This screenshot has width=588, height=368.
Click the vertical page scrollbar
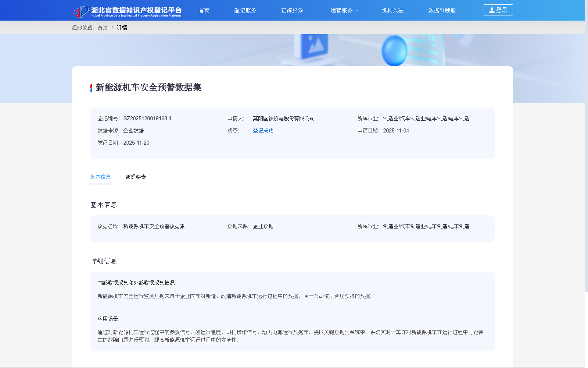(x=587, y=147)
